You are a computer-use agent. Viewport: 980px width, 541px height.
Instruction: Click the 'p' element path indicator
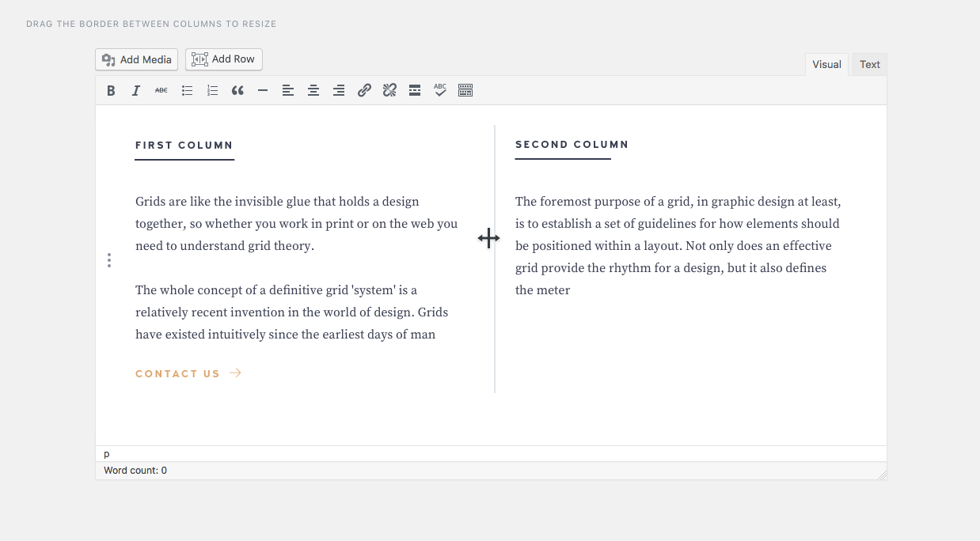pyautogui.click(x=107, y=454)
